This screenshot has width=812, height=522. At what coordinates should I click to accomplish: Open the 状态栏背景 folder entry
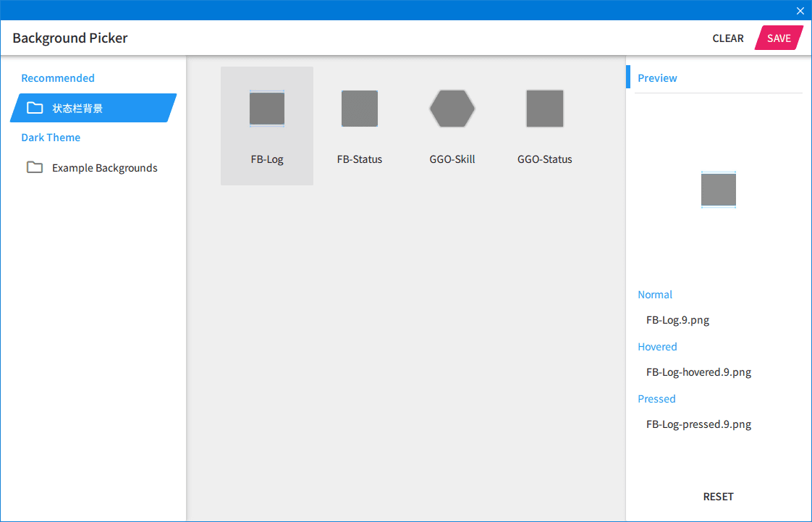click(93, 108)
